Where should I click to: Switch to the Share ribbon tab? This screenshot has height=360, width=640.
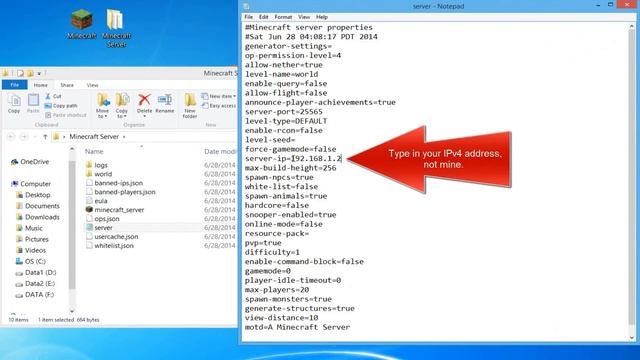67,85
